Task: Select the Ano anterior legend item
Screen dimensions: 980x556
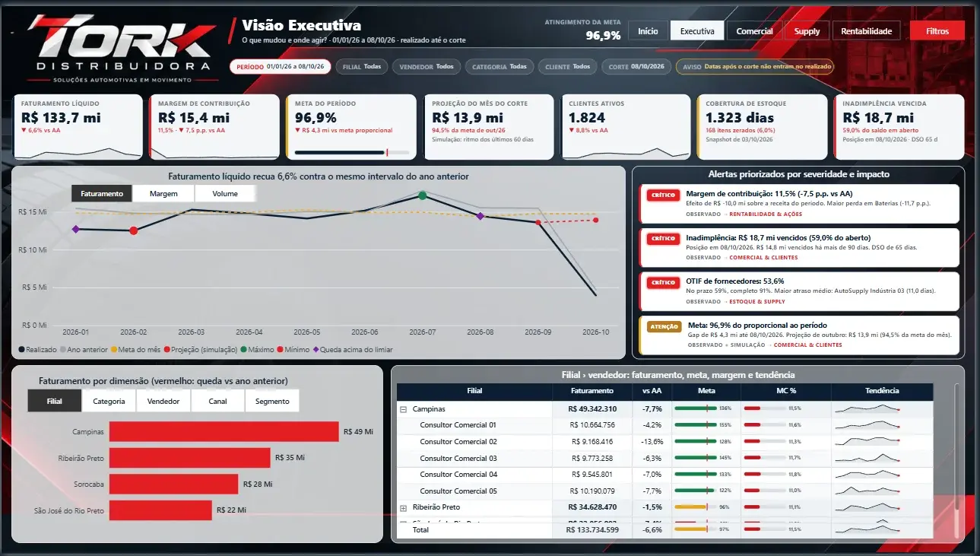Action: click(x=82, y=350)
